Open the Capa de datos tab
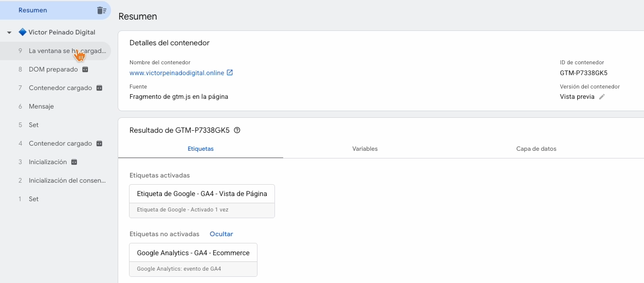The height and width of the screenshot is (283, 644). coord(536,149)
